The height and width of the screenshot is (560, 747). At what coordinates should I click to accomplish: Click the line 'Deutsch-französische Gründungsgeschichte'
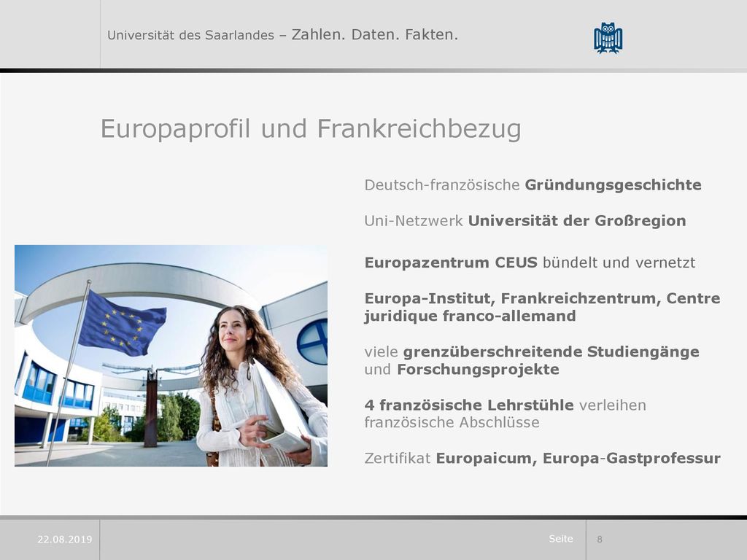tap(533, 184)
